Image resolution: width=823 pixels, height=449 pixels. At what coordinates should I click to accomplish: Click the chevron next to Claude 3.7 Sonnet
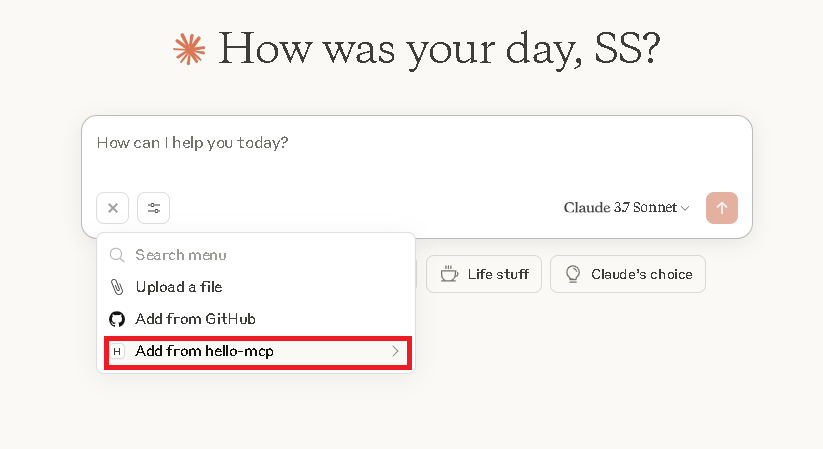click(685, 208)
